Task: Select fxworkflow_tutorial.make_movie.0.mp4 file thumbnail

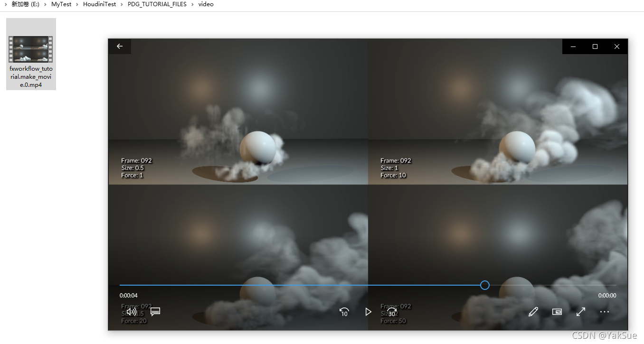Action: pos(31,49)
